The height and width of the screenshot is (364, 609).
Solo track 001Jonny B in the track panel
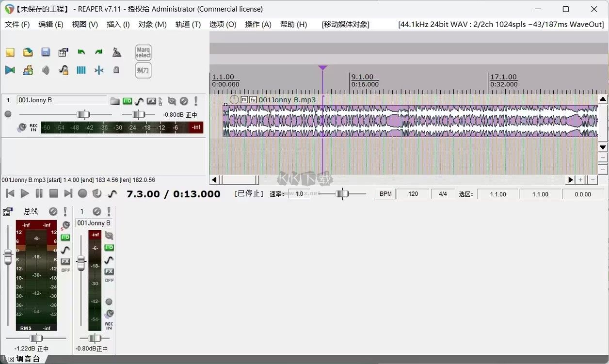point(196,101)
